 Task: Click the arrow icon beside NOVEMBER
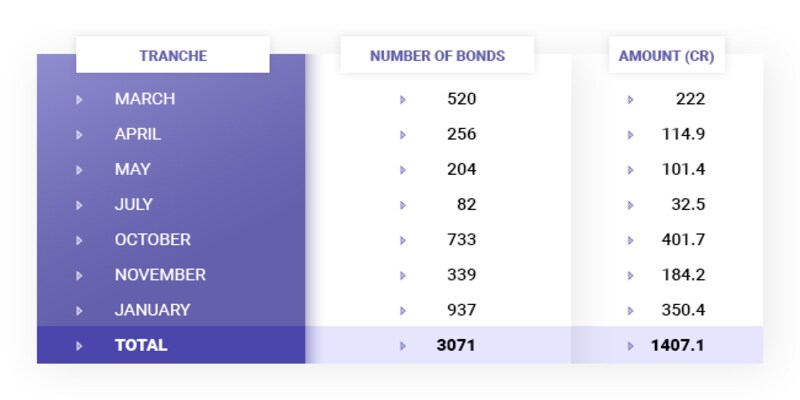coord(79,275)
